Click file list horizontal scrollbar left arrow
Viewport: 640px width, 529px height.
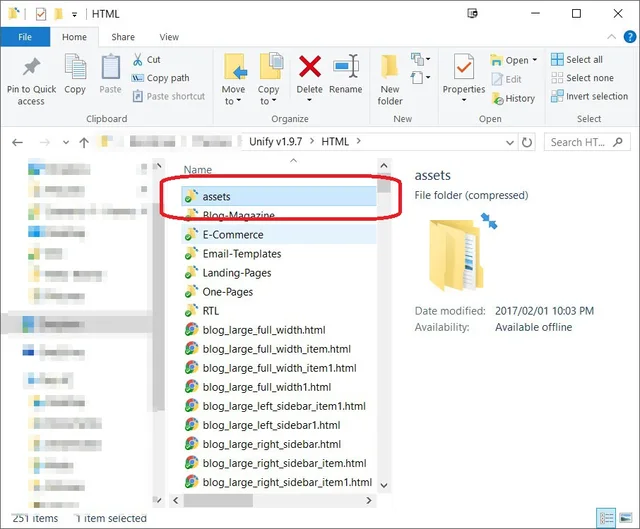tap(176, 500)
